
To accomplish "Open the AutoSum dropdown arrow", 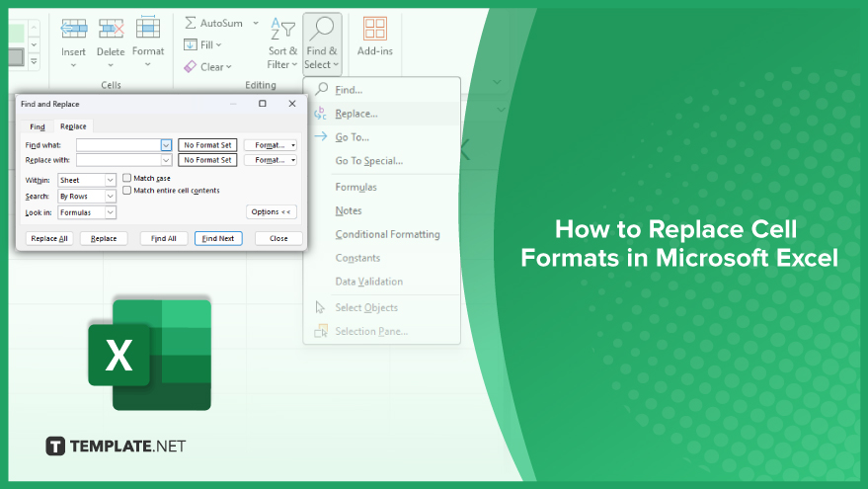I will click(256, 24).
